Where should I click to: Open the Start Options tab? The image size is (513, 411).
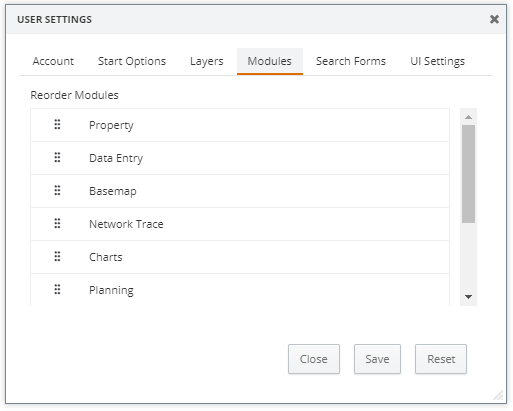pyautogui.click(x=132, y=61)
